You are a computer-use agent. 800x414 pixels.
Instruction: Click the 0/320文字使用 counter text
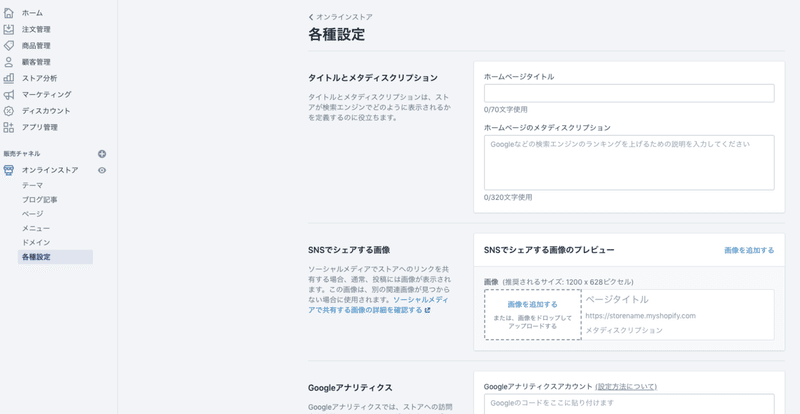pyautogui.click(x=508, y=197)
